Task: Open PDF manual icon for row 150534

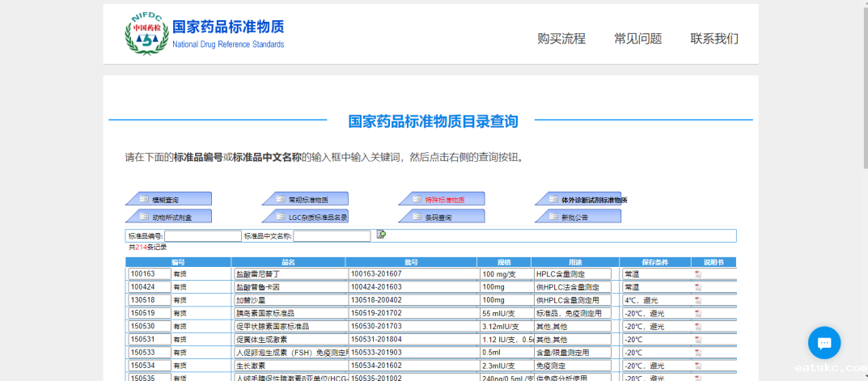Action: (698, 366)
